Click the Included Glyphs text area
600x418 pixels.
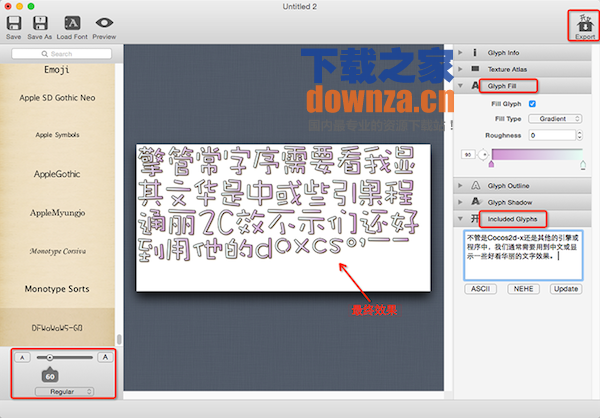523,255
